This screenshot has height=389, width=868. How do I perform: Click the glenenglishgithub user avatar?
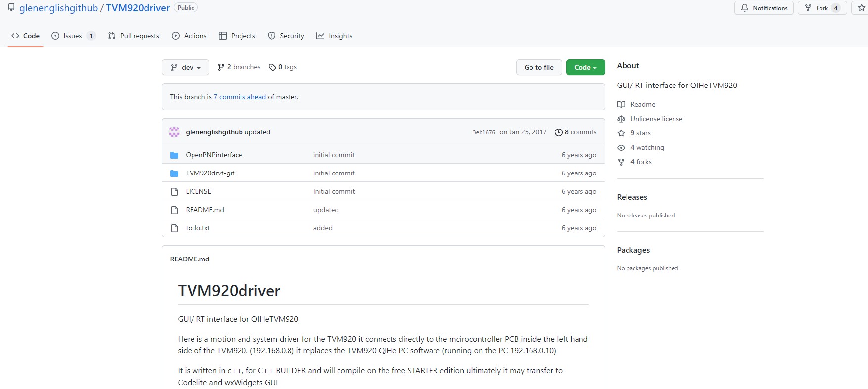point(174,132)
